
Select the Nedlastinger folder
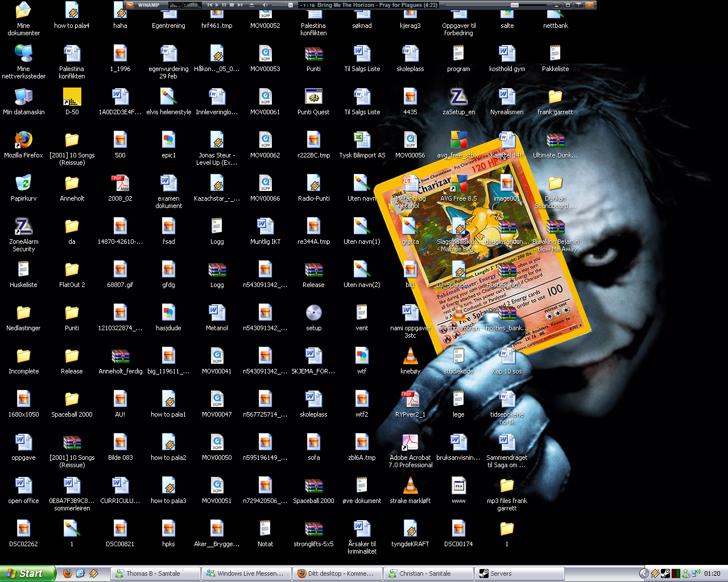23,318
